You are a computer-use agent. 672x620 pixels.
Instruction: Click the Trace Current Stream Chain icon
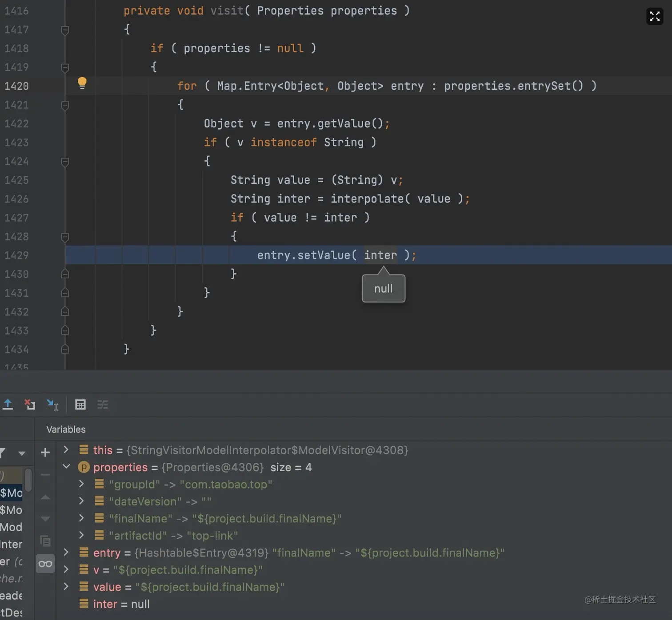pyautogui.click(x=103, y=405)
